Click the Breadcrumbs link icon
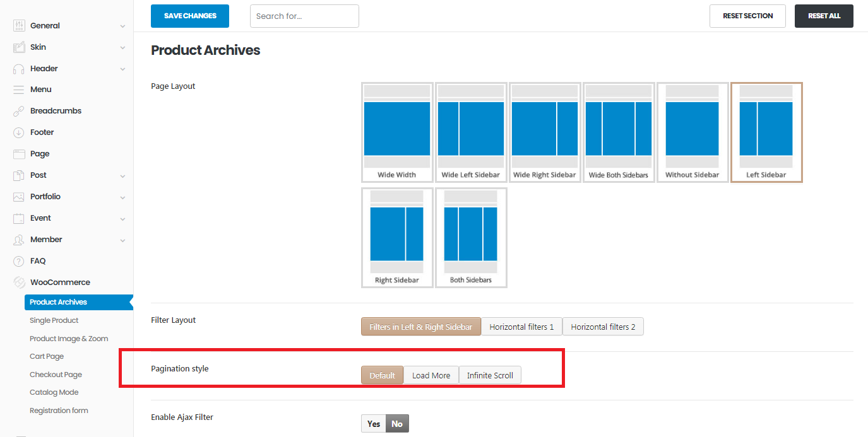Image resolution: width=868 pixels, height=437 pixels. pos(18,111)
